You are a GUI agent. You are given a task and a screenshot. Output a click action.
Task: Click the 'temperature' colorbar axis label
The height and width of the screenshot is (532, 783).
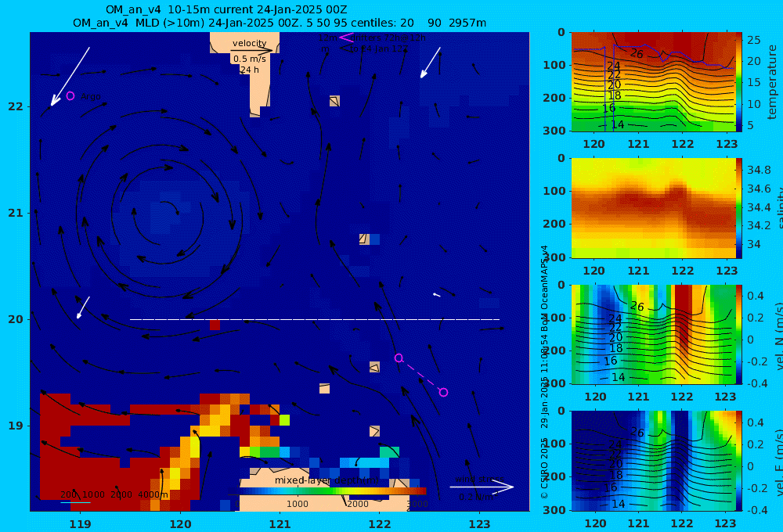[772, 82]
